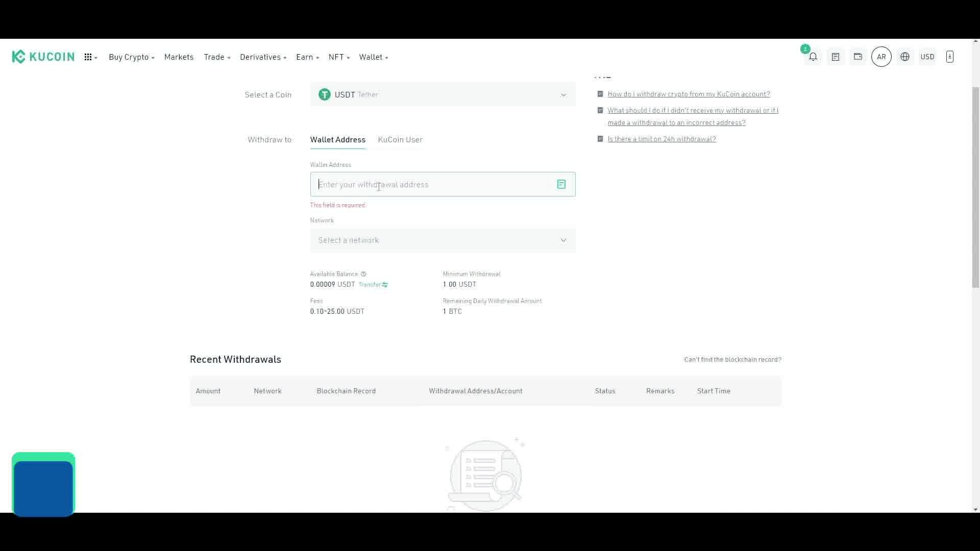Switch to the KuCoin User tab
This screenshot has height=551, width=980.
coord(400,140)
